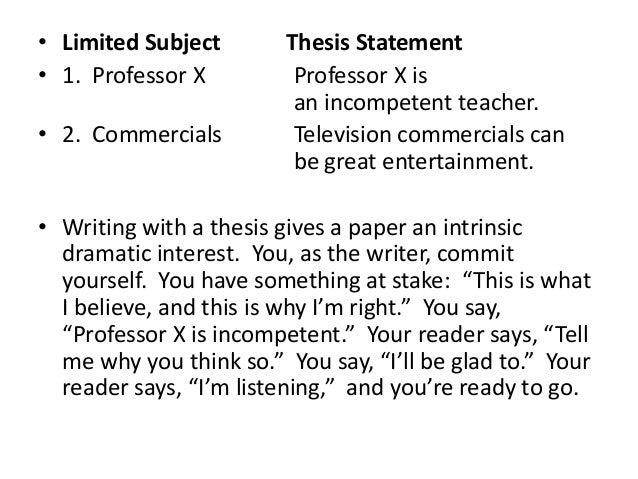Click the bullet before 'Writing with a thesis'
Image resolution: width=638 pixels, height=479 pixels.
coord(42,226)
